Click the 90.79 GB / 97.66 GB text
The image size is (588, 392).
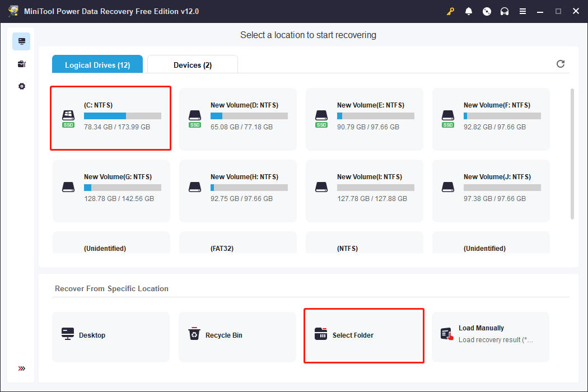pos(368,127)
